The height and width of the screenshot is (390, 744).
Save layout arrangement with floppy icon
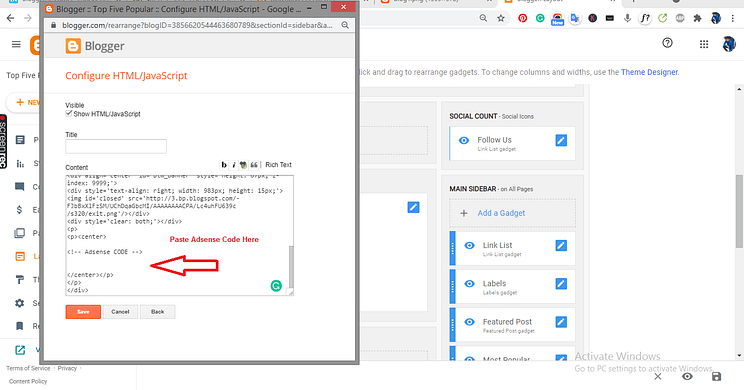pyautogui.click(x=716, y=376)
